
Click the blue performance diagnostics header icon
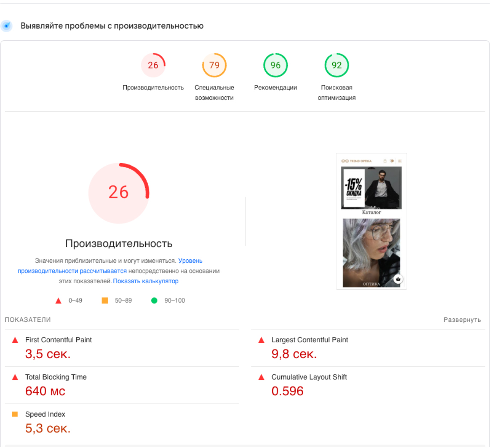coord(7,26)
